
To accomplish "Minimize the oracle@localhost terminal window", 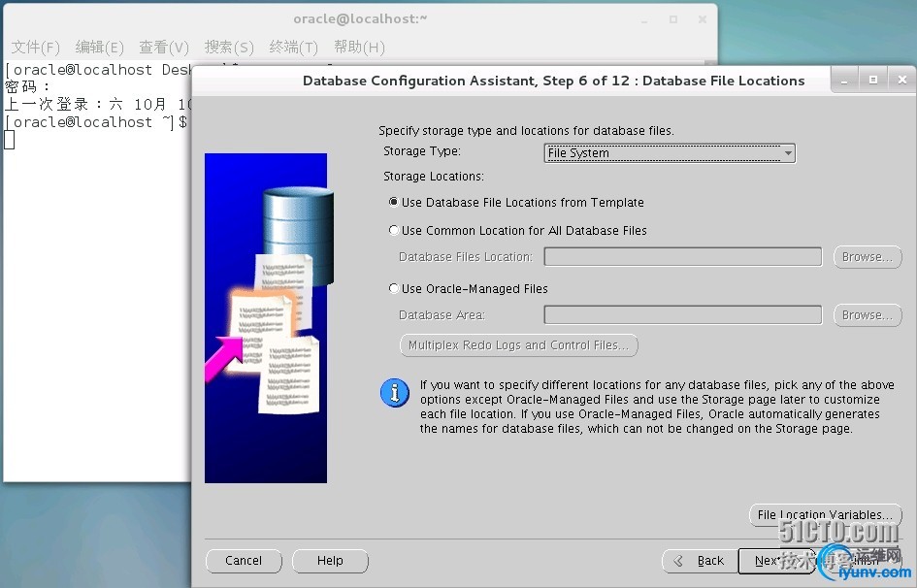I will click(x=644, y=19).
